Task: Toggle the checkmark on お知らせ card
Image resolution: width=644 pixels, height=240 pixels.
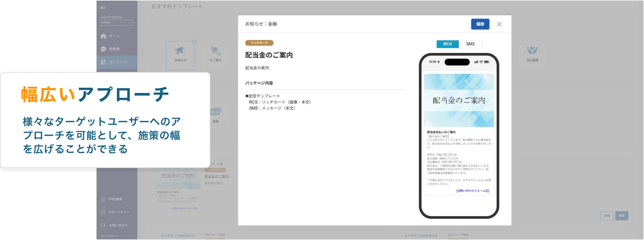Action: [194, 42]
